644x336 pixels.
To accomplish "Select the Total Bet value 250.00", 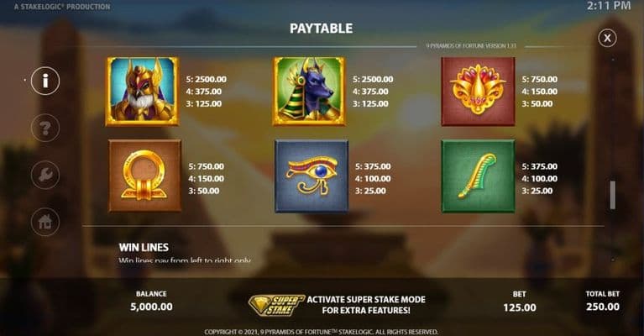I will (603, 307).
